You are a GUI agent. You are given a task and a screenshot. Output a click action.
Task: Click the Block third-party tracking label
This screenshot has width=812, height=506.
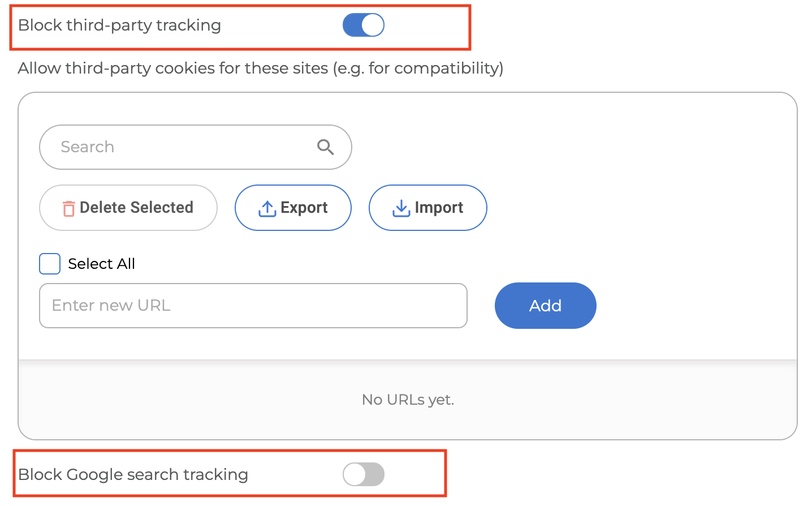pyautogui.click(x=119, y=25)
